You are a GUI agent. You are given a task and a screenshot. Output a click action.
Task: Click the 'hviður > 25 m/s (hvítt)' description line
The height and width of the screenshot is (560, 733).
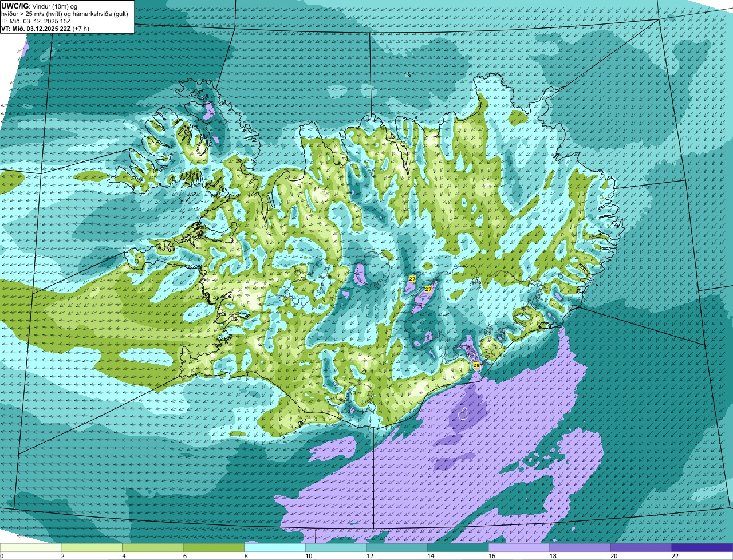(x=65, y=13)
